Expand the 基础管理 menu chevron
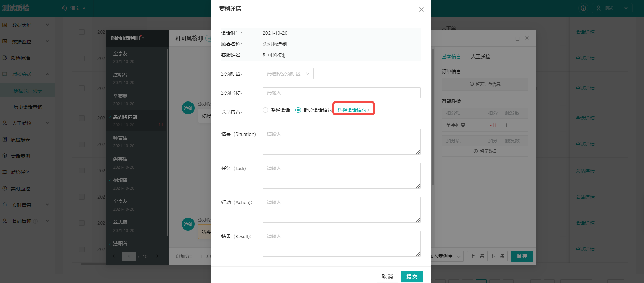 (47, 221)
